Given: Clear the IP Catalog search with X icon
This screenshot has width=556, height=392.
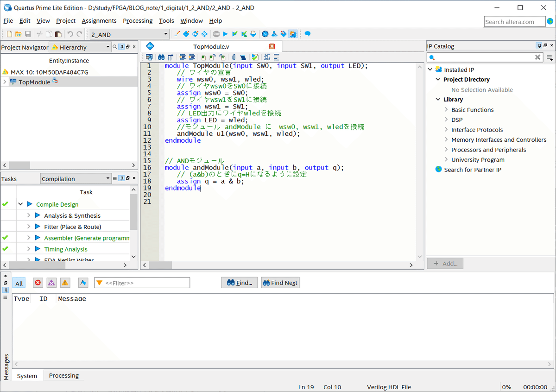Looking at the screenshot, I should (x=538, y=57).
